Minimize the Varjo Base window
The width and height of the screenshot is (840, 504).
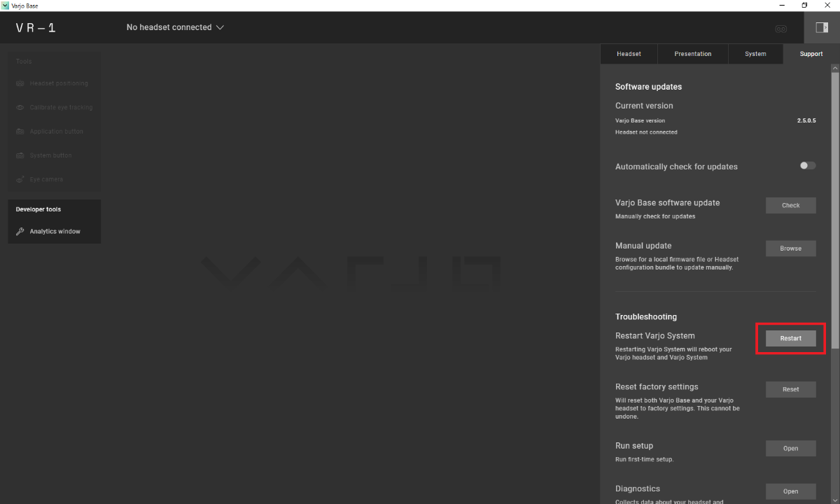click(781, 6)
